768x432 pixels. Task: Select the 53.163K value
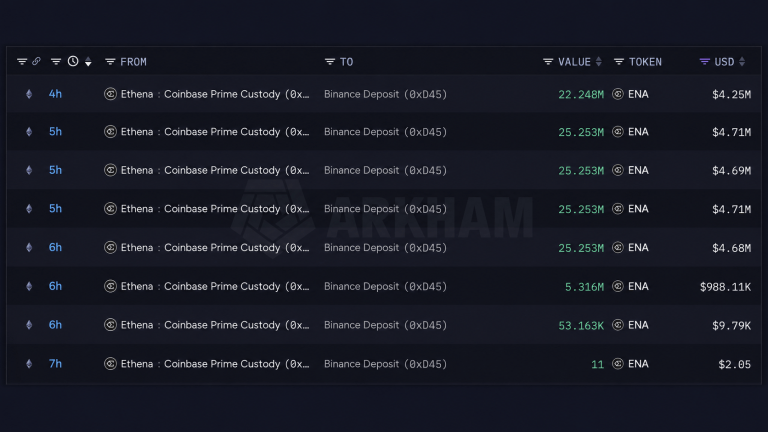point(581,326)
